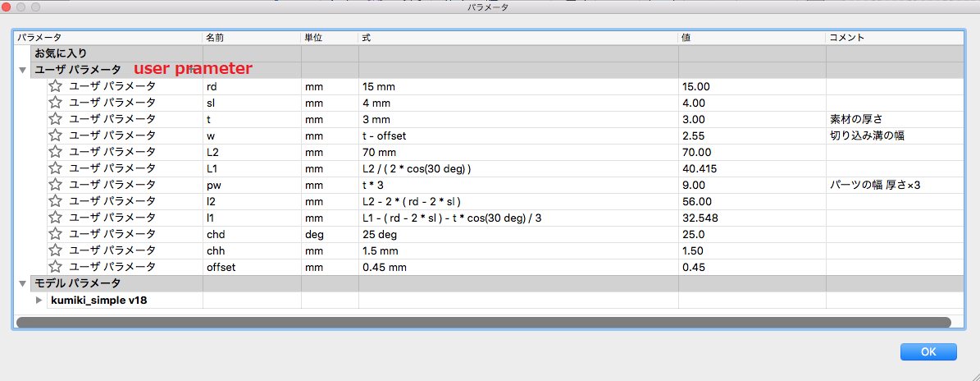Select the name cell 'rd'
The height and width of the screenshot is (381, 980).
click(x=252, y=86)
